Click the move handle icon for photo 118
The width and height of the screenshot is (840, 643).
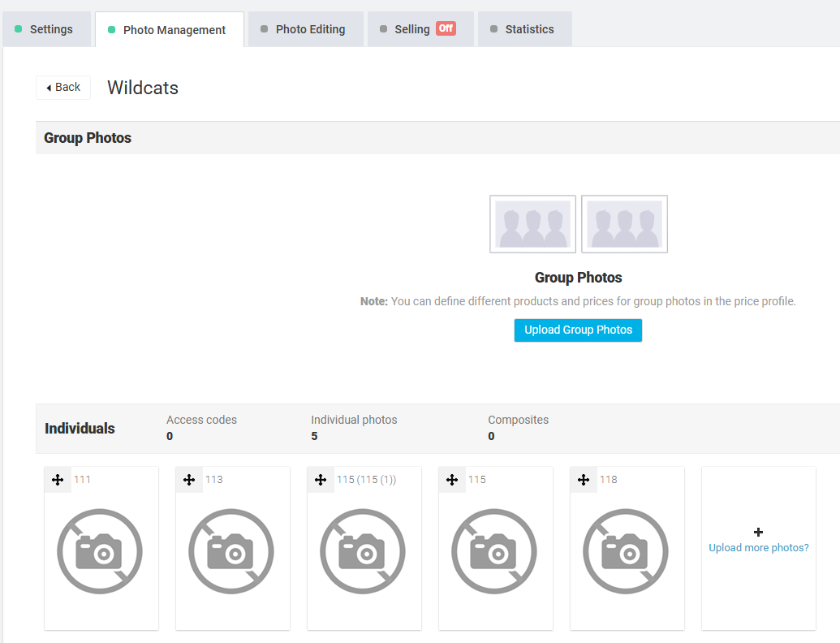tap(584, 480)
